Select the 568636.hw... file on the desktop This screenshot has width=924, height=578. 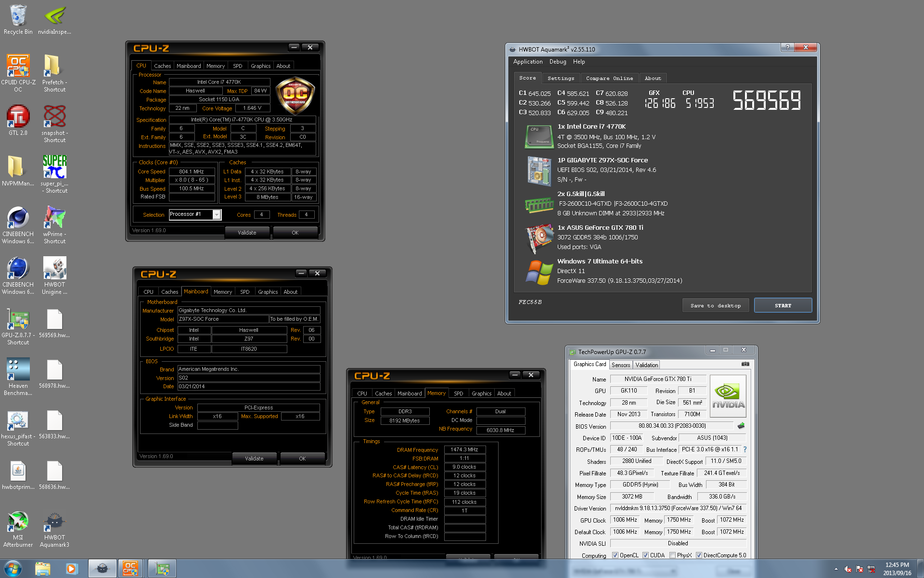click(54, 474)
